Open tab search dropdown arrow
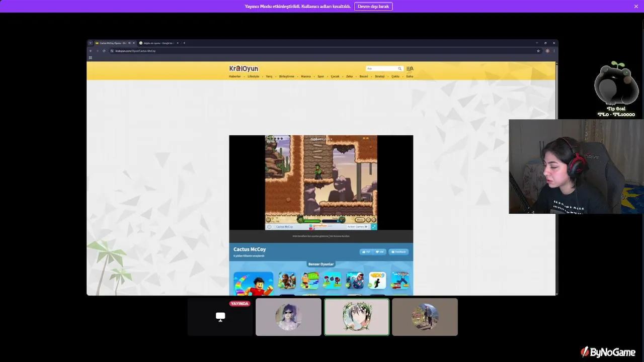 point(91,43)
